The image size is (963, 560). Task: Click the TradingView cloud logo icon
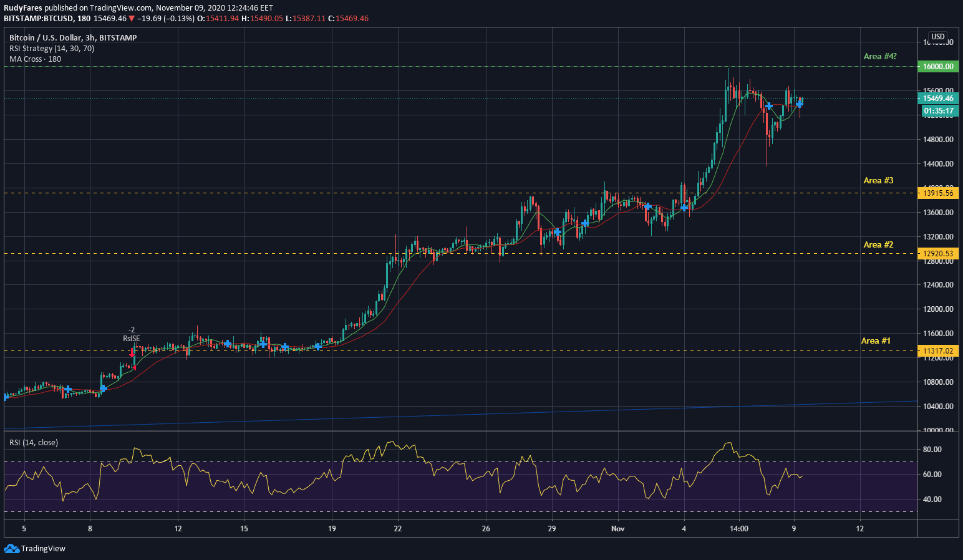point(11,549)
